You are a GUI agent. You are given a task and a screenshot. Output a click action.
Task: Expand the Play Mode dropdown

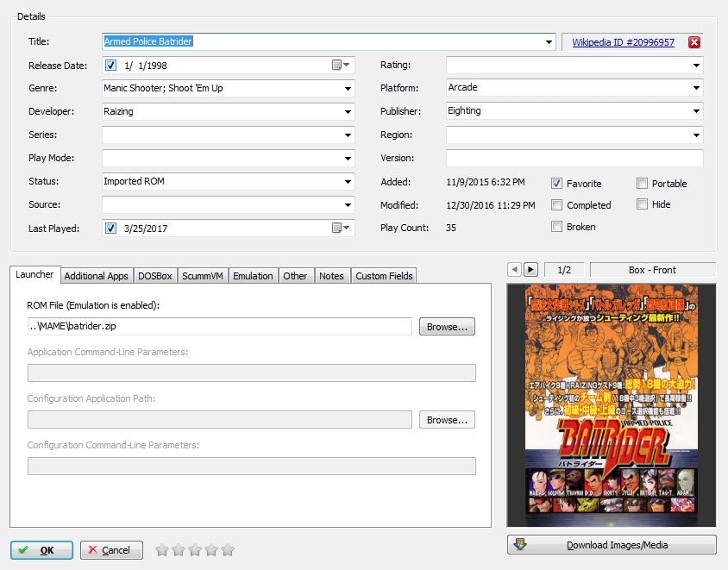tap(348, 159)
